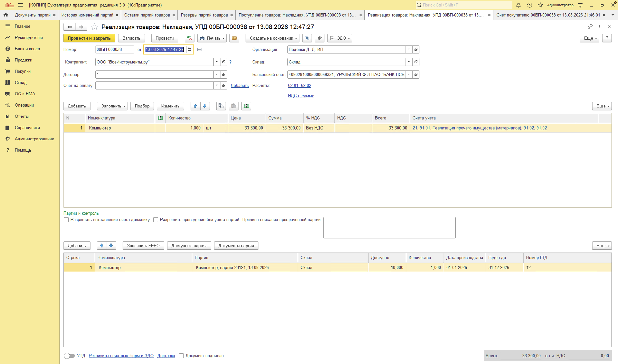This screenshot has height=364, width=618.
Task: Move batch row up arrow
Action: 102,246
